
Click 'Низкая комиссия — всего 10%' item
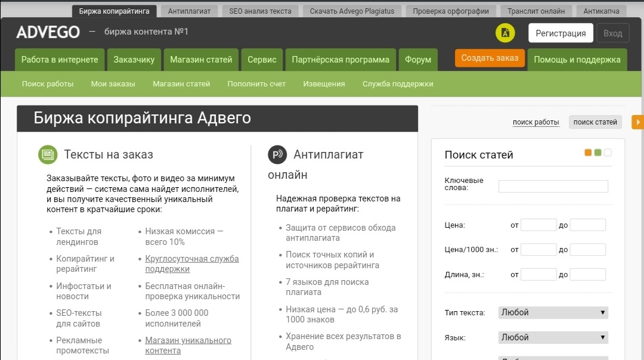click(184, 237)
